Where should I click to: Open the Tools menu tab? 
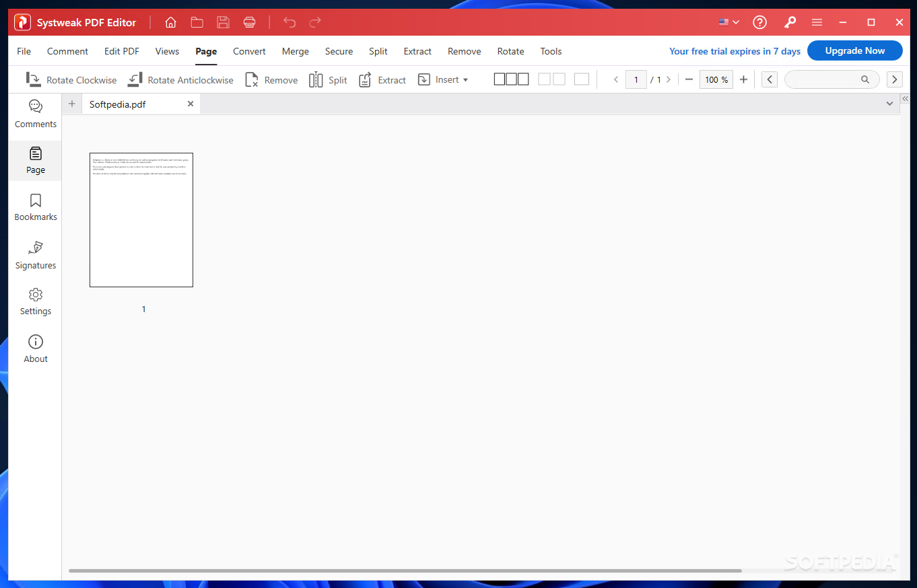(551, 51)
